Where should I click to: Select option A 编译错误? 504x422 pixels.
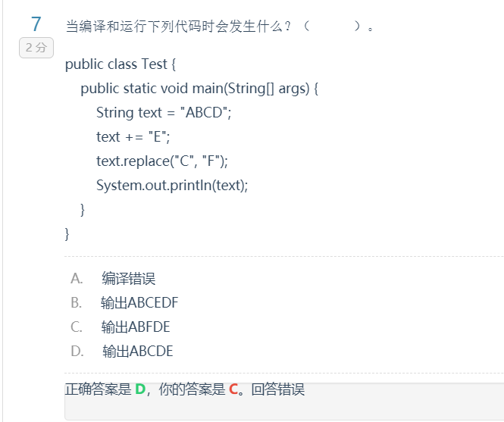[x=128, y=278]
